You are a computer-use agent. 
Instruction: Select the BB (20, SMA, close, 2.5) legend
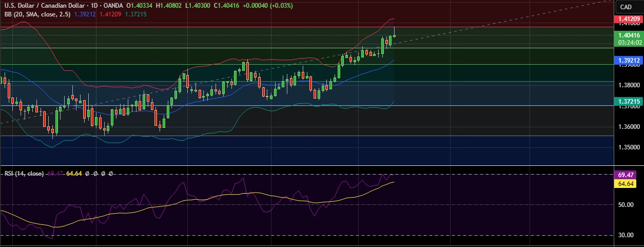(x=36, y=14)
